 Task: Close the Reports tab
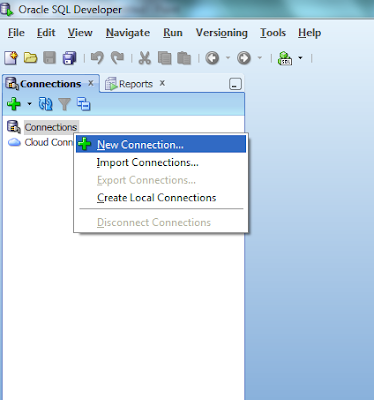pyautogui.click(x=162, y=83)
